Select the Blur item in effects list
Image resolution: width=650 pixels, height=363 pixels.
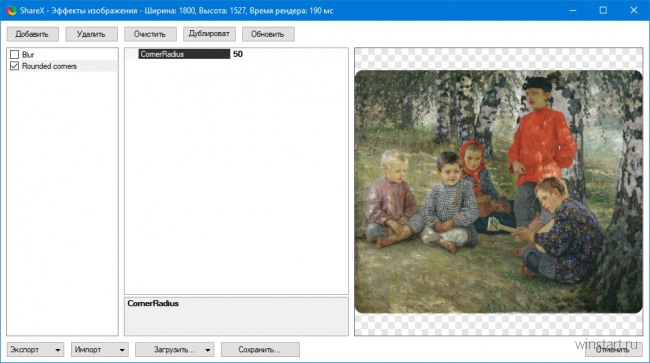(x=28, y=54)
